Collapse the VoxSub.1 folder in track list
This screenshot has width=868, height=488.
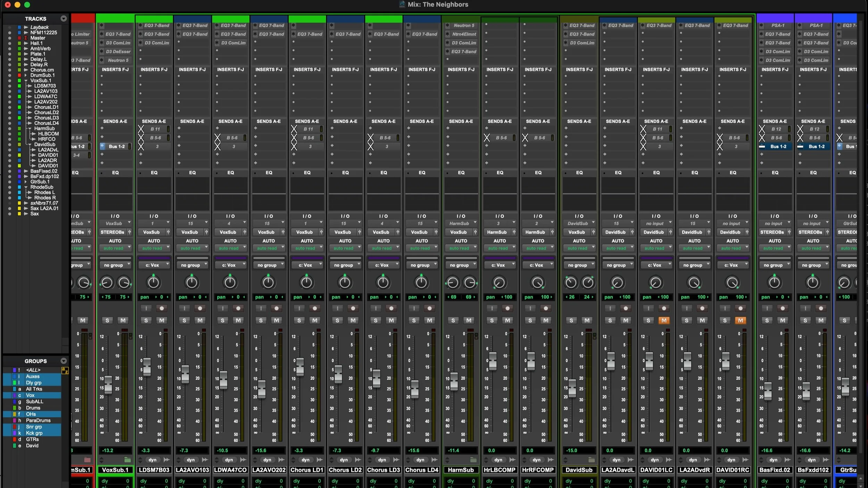point(26,81)
